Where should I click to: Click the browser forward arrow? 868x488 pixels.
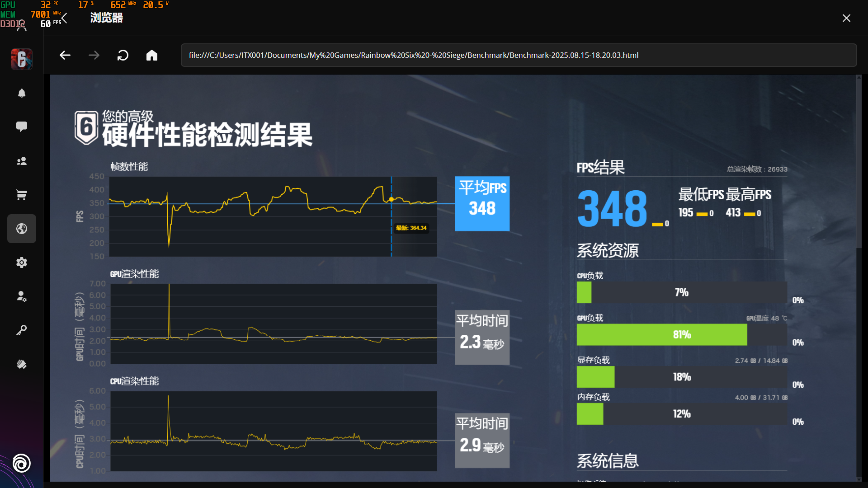(94, 55)
